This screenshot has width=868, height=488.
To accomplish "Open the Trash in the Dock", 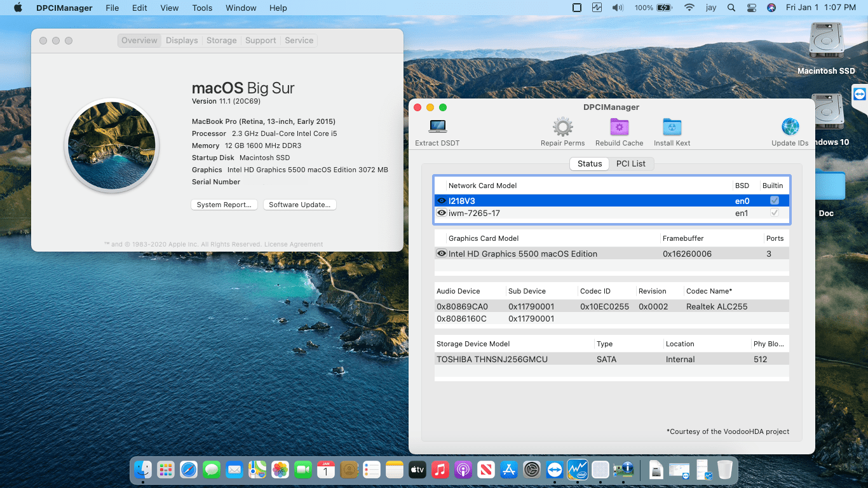I will coord(725,470).
